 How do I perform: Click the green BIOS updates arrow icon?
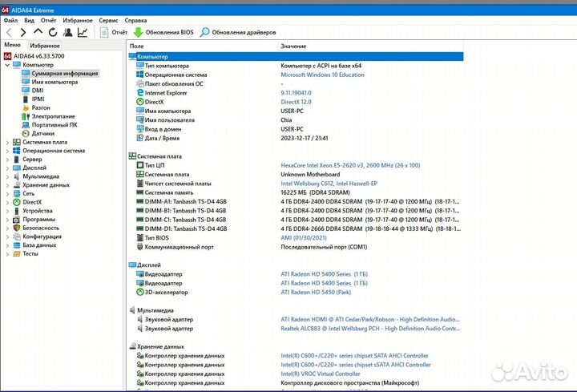tap(139, 32)
